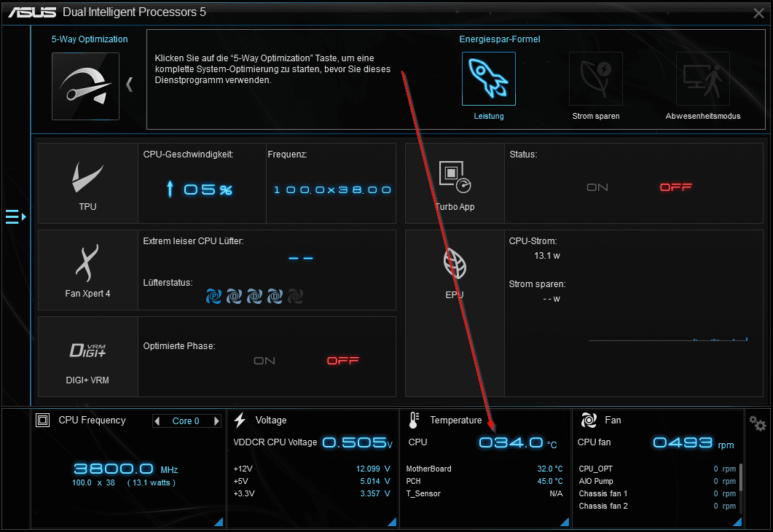Click the CPU_OPT fan row
The width and height of the screenshot is (773, 532).
(x=657, y=469)
